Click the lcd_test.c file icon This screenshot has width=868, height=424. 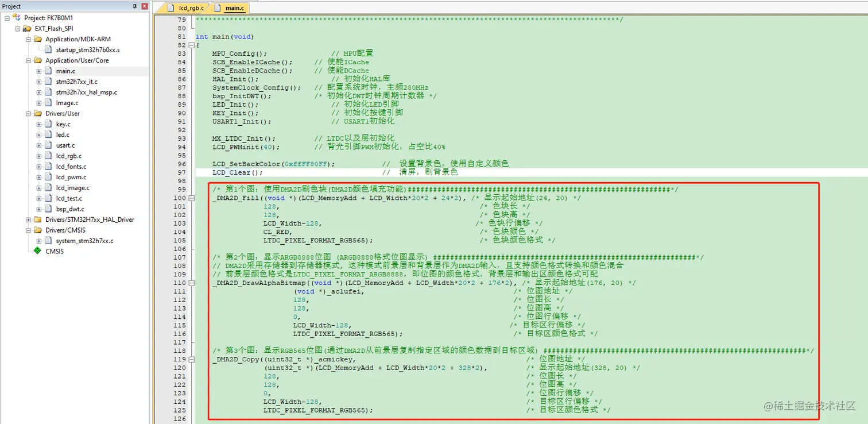[48, 198]
